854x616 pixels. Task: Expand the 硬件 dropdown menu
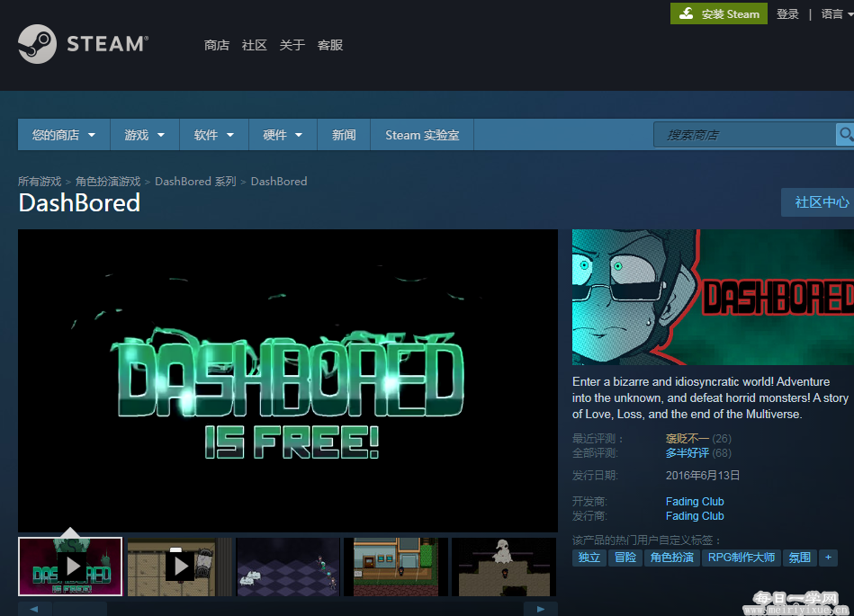coord(283,134)
